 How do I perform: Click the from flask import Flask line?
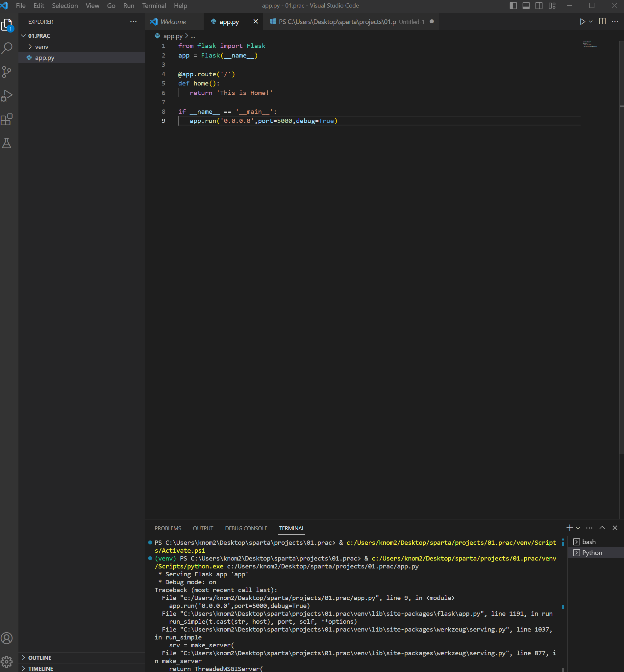click(x=222, y=46)
